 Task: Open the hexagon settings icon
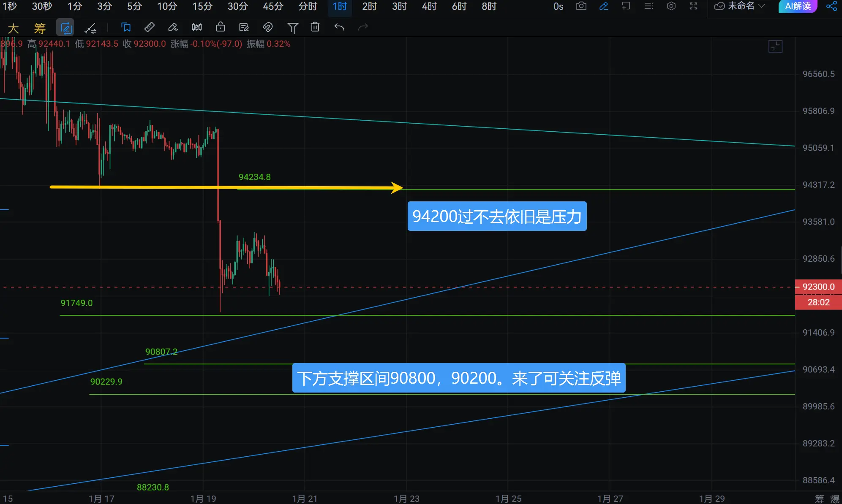[671, 6]
